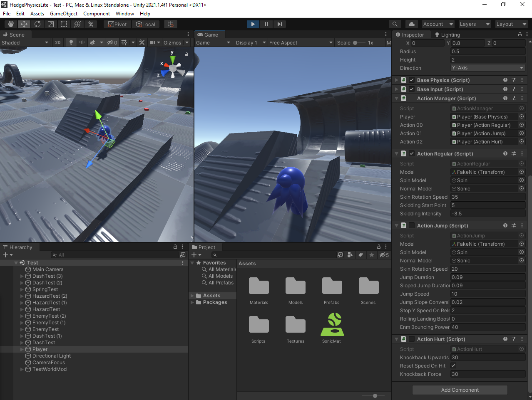This screenshot has width=532, height=400.
Task: Switch to the Lighting tab
Action: coord(447,35)
